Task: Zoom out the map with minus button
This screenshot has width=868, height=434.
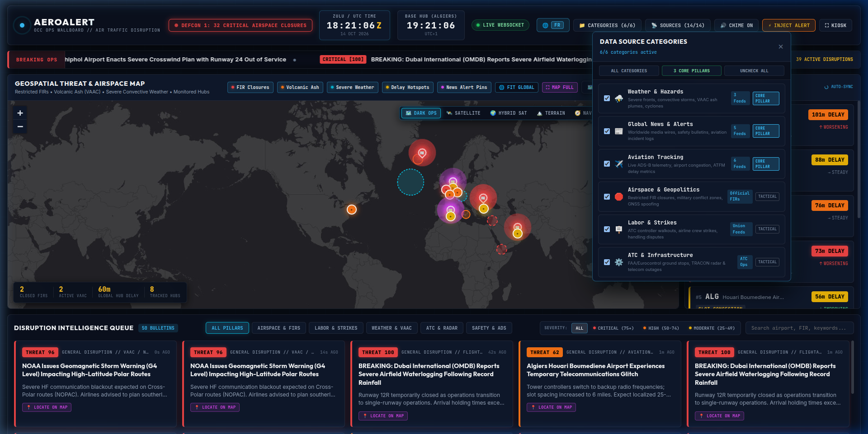Action: click(x=20, y=126)
